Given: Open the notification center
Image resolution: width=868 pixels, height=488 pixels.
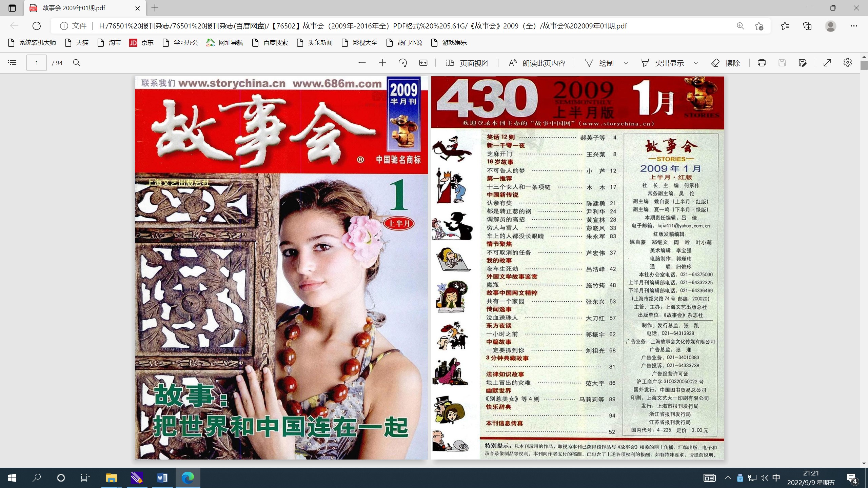Looking at the screenshot, I should [x=852, y=478].
